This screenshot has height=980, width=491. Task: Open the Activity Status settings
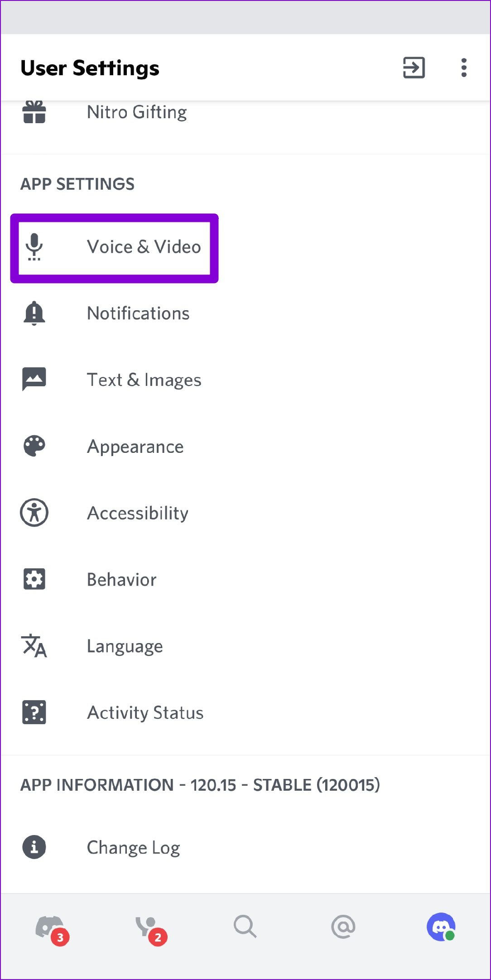[x=145, y=713]
